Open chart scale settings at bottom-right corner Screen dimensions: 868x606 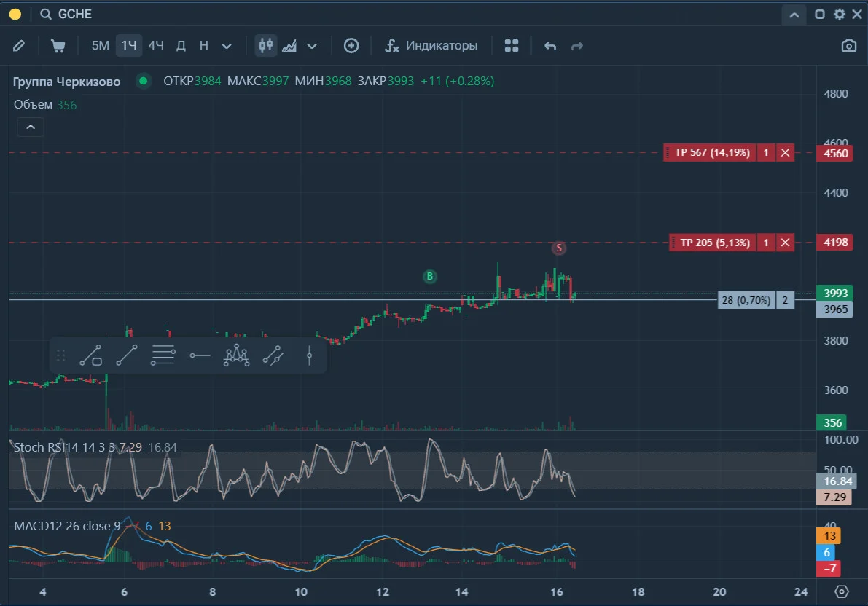pyautogui.click(x=842, y=591)
